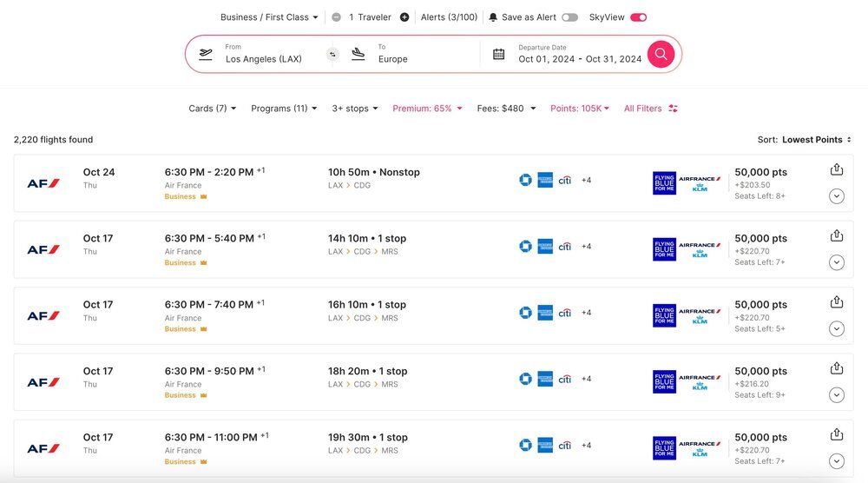Click the pink search magnifier button
Screen dimensions: 868x483
coord(661,54)
